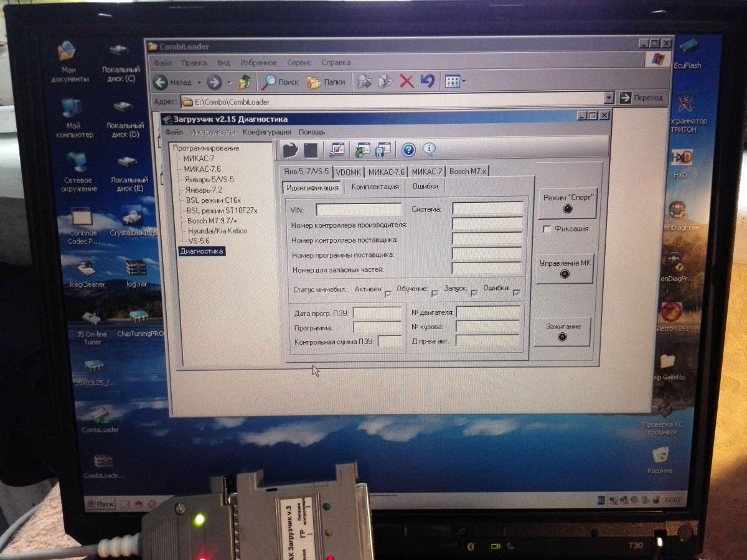Viewport: 747px width, 560px height.
Task: Click the blue undo arrow in Explorer toolbar
Action: click(427, 82)
